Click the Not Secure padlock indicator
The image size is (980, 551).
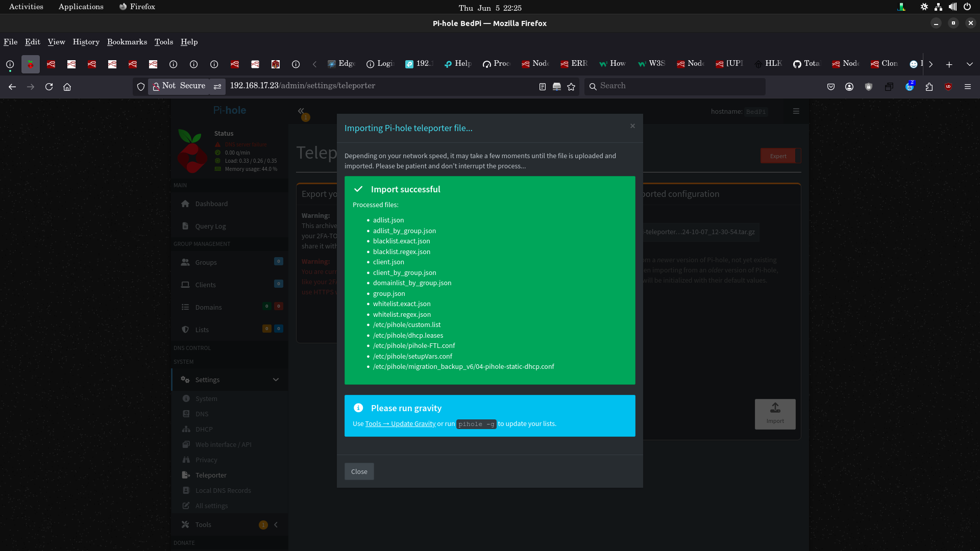(x=179, y=86)
